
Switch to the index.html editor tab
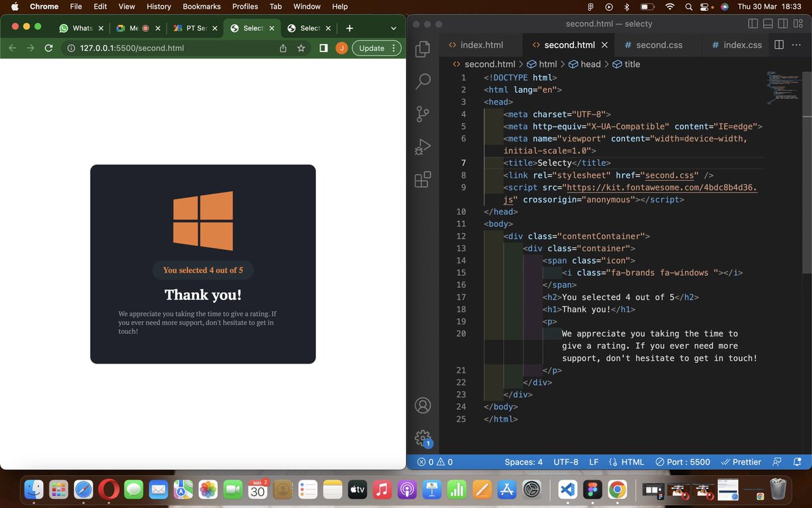pos(482,45)
